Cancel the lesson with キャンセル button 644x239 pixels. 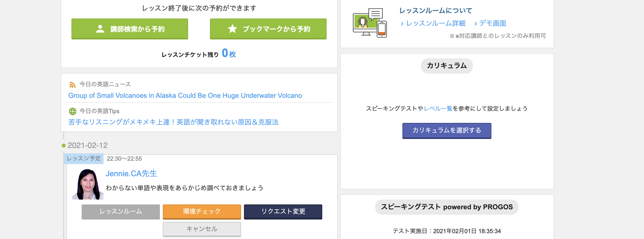pyautogui.click(x=202, y=229)
